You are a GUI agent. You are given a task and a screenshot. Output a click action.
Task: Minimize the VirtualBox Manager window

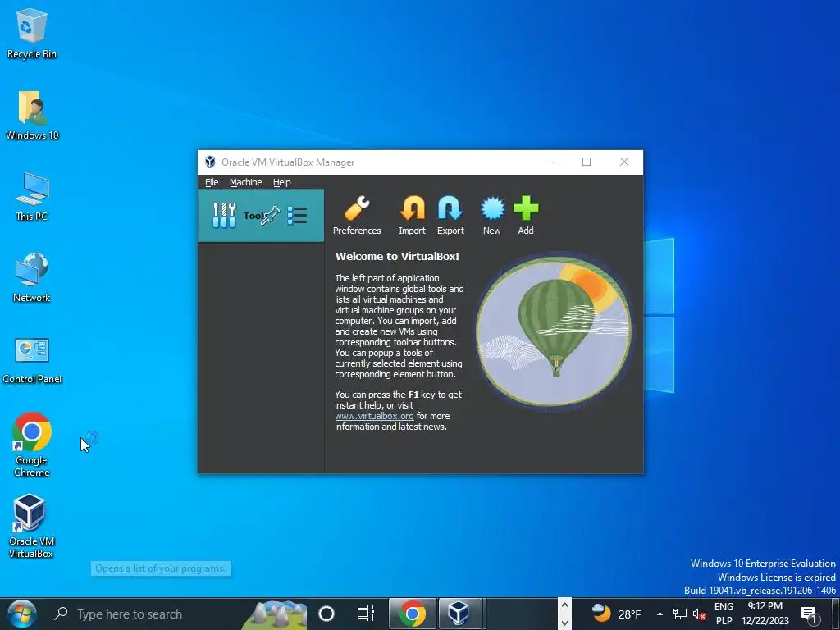[550, 162]
